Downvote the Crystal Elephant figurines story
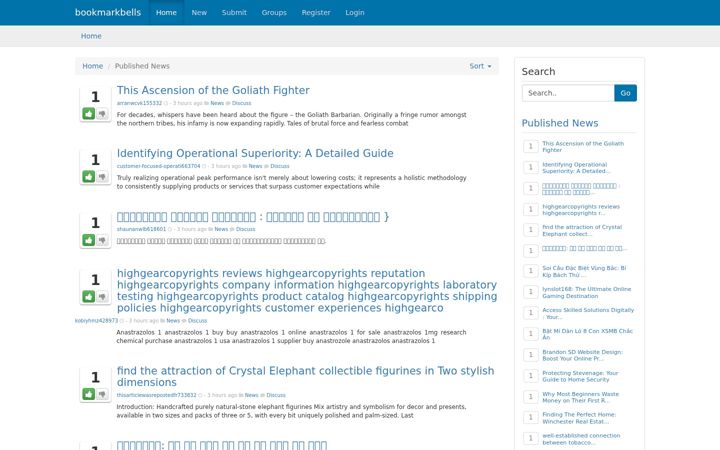This screenshot has width=720, height=450. click(102, 394)
